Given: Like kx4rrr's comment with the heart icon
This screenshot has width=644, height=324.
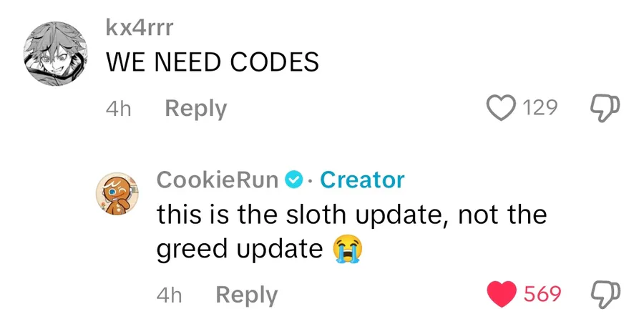Looking at the screenshot, I should 501,108.
